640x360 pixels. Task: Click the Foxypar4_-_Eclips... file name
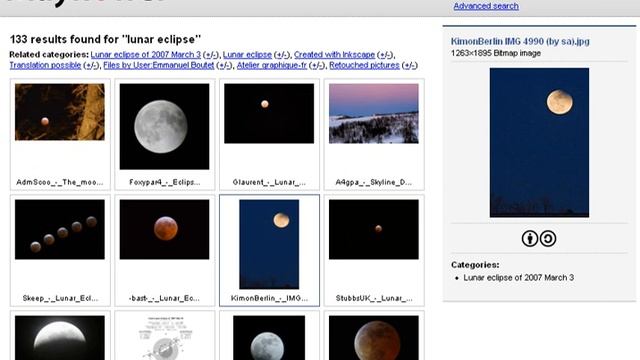point(164,182)
